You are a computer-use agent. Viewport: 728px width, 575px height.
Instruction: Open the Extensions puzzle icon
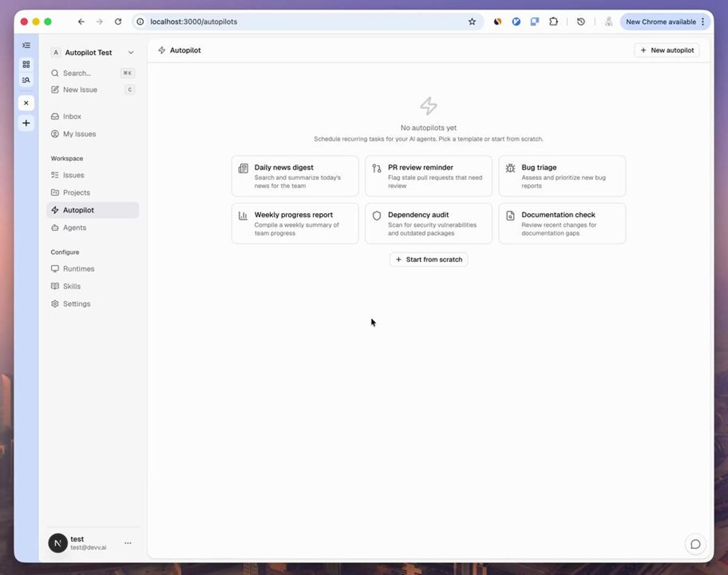(553, 22)
